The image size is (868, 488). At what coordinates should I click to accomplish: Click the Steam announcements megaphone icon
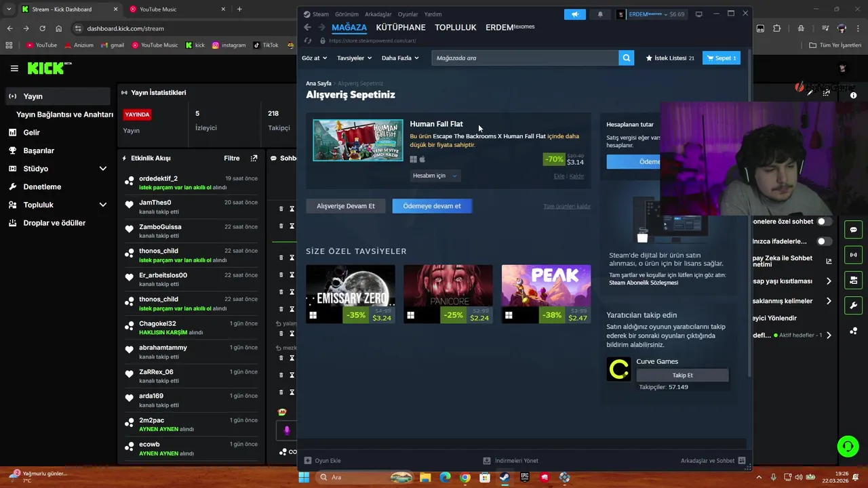pos(575,14)
